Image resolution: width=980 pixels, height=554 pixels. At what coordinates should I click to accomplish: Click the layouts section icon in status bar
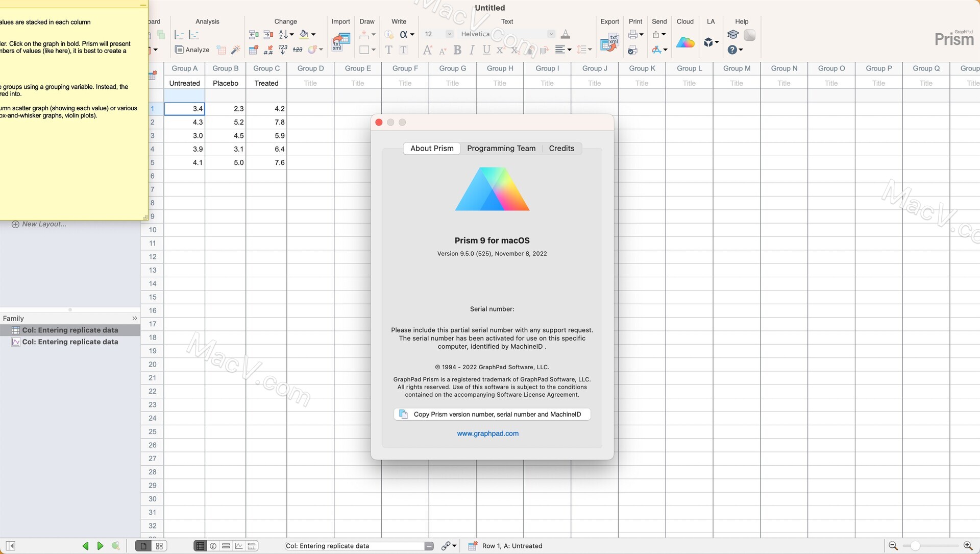tap(252, 546)
